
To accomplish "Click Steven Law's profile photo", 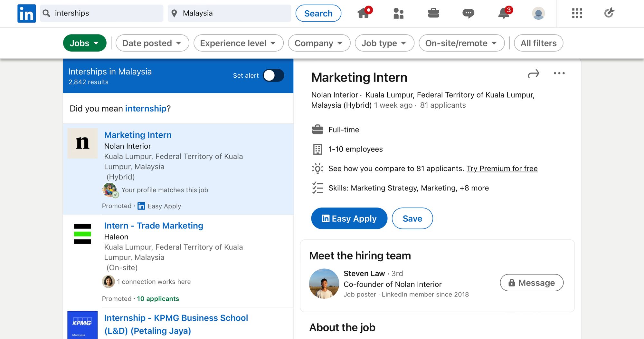I will pos(324,284).
